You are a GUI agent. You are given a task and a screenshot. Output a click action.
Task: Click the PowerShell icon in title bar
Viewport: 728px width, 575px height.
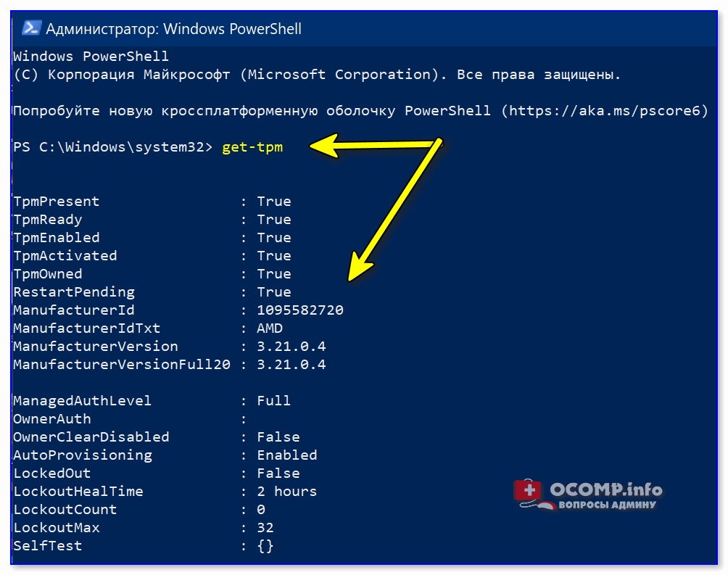point(31,28)
